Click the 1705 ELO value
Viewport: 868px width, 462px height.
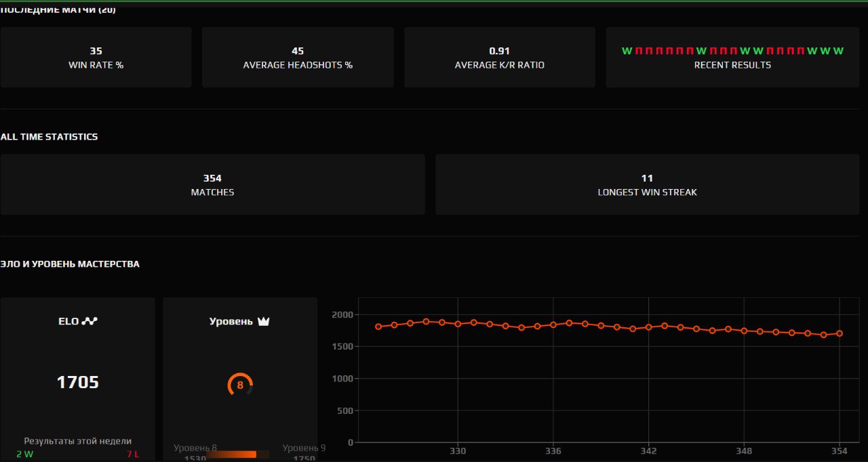pyautogui.click(x=77, y=383)
